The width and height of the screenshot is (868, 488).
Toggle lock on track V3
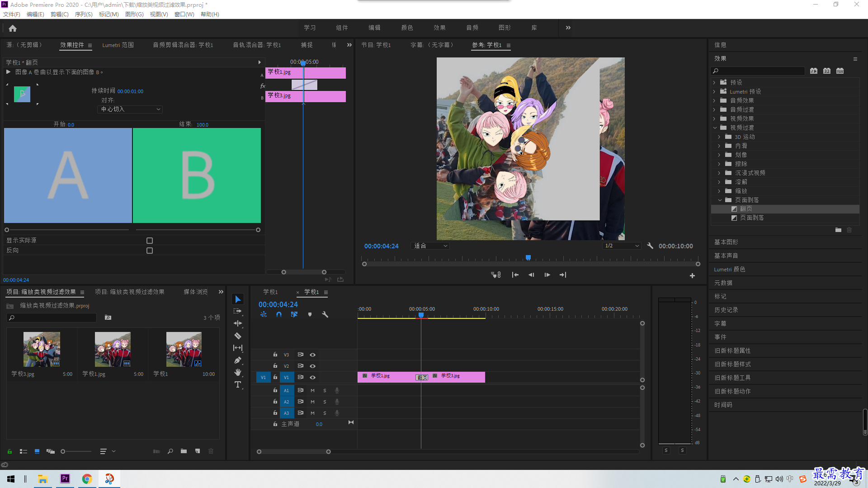coord(275,355)
